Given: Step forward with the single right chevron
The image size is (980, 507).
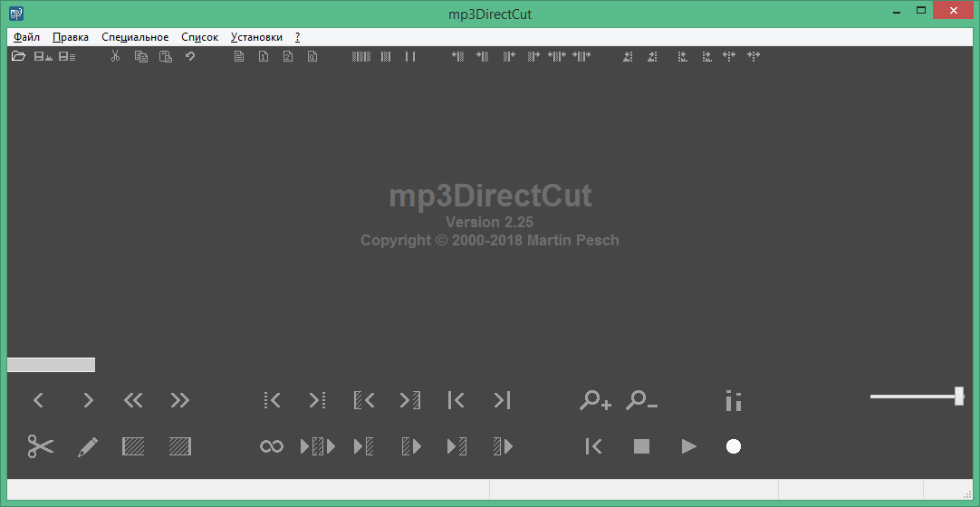Looking at the screenshot, I should 88,400.
